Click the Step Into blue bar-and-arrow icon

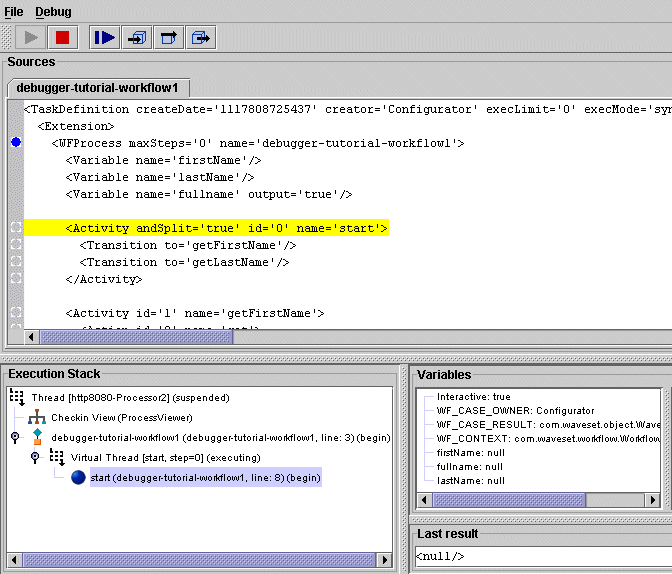coord(104,38)
